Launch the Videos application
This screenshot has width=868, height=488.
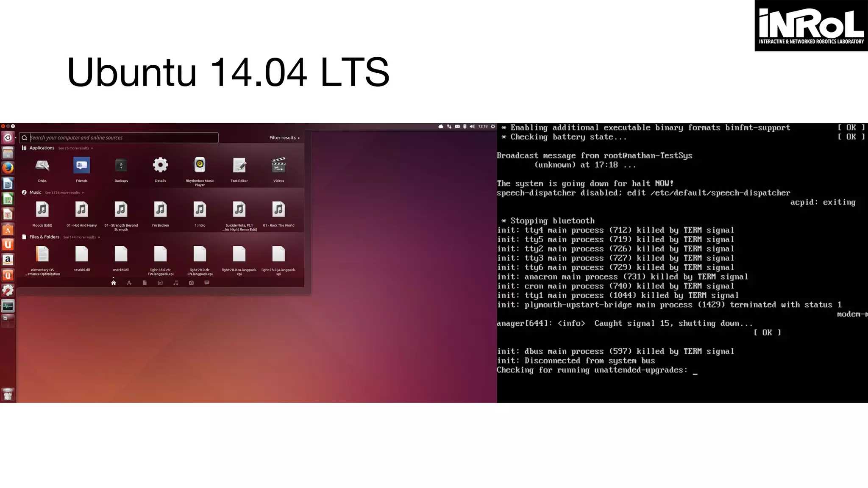click(278, 170)
